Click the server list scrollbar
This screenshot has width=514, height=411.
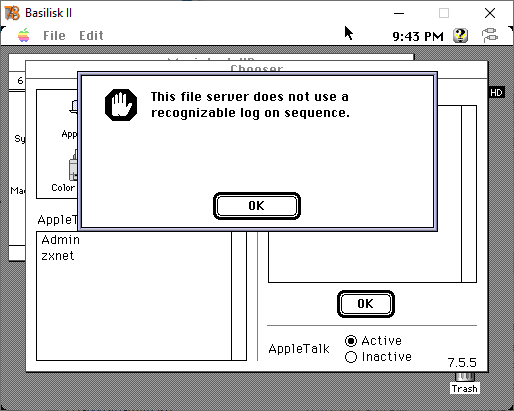point(469,194)
